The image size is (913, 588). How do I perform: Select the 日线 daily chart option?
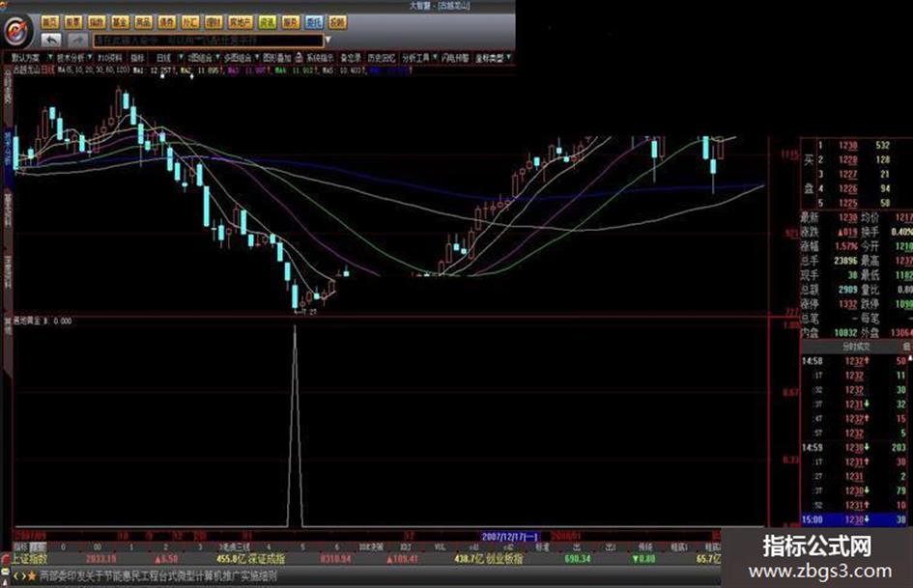tap(163, 58)
